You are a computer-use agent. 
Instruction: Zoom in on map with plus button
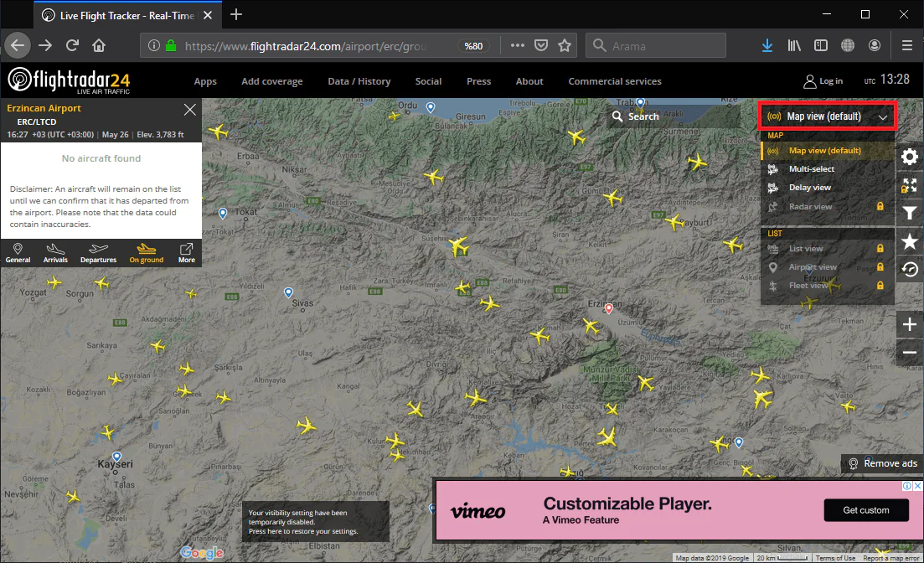click(x=909, y=324)
